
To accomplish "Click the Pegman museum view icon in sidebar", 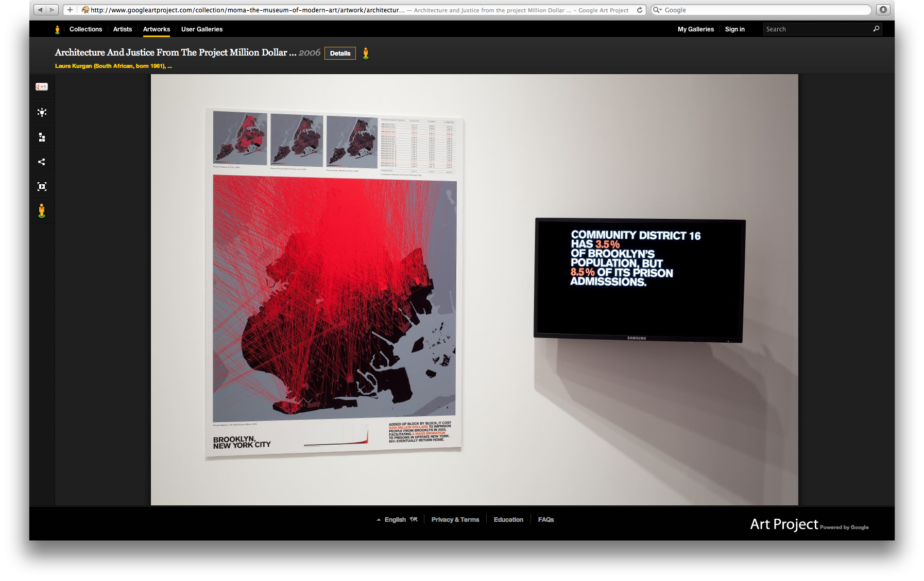I will coord(41,210).
